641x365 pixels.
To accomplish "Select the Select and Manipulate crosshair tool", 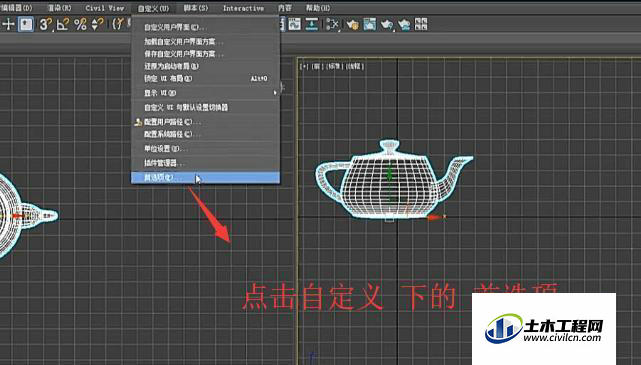I will (8, 25).
